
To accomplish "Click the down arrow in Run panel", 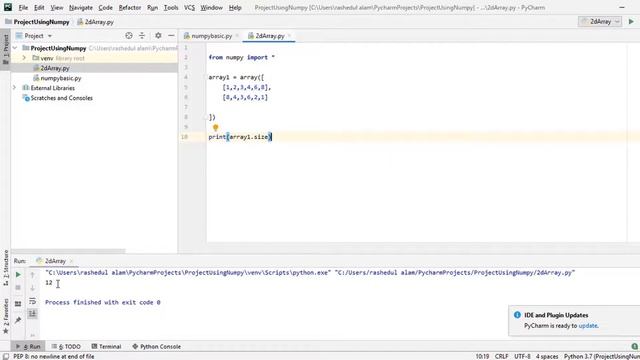I will pos(33,288).
